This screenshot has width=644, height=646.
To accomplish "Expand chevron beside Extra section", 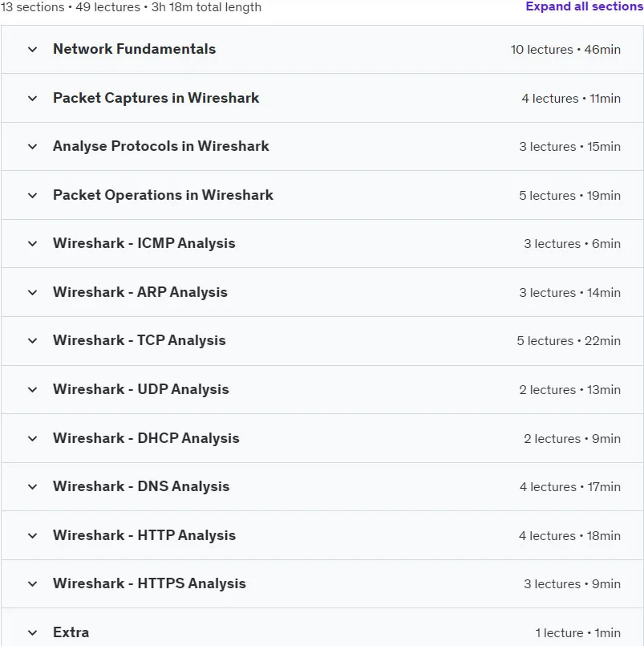I will click(x=33, y=632).
